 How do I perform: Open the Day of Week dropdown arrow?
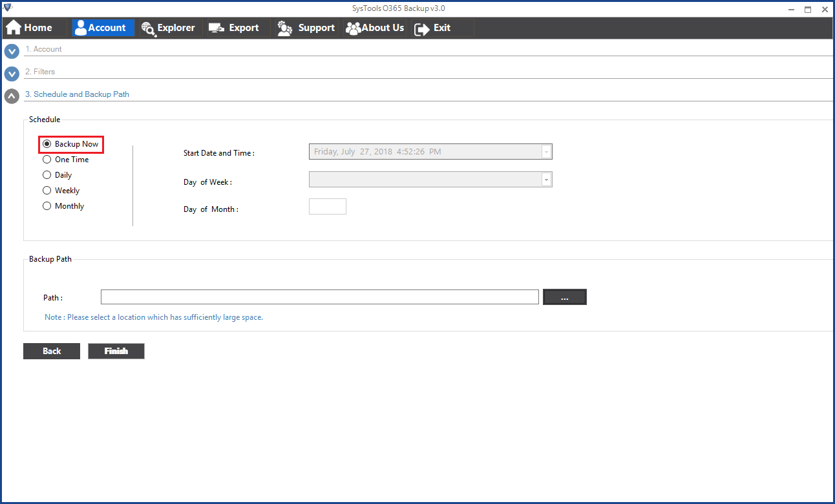click(547, 180)
